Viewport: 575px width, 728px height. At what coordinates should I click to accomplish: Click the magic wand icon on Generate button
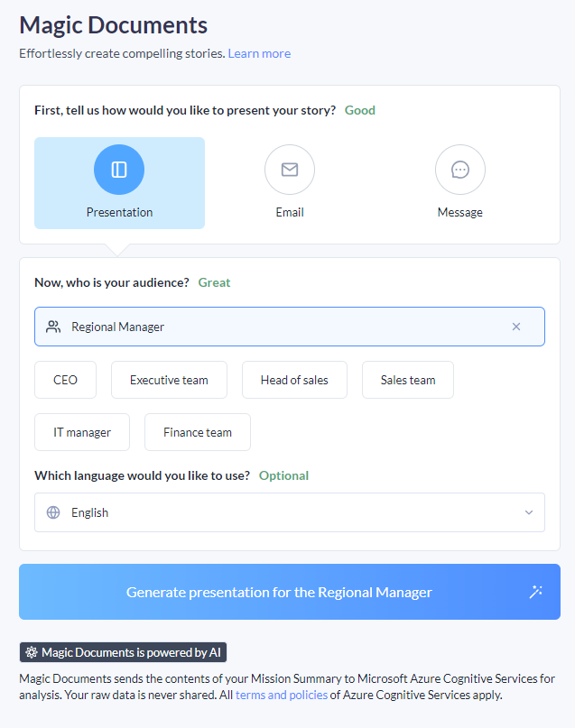pos(535,592)
